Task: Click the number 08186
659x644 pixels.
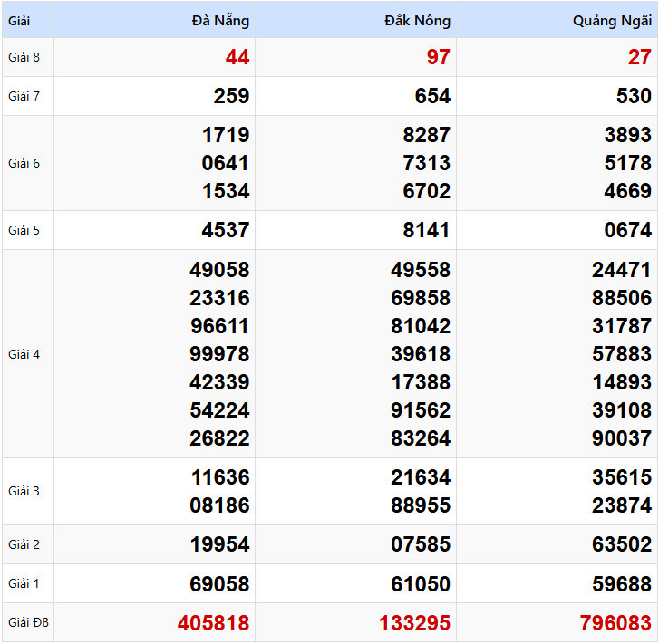Action: 219,505
